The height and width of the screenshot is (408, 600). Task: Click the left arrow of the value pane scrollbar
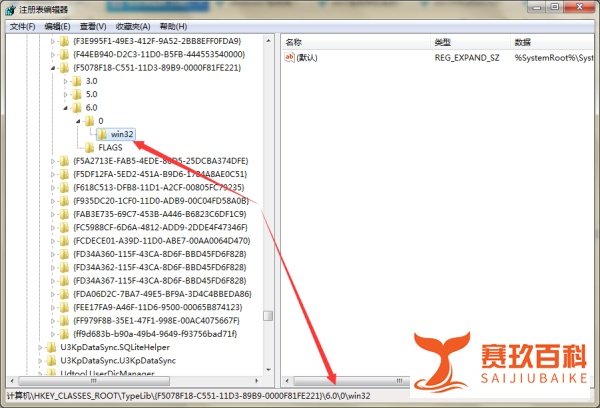pyautogui.click(x=287, y=381)
